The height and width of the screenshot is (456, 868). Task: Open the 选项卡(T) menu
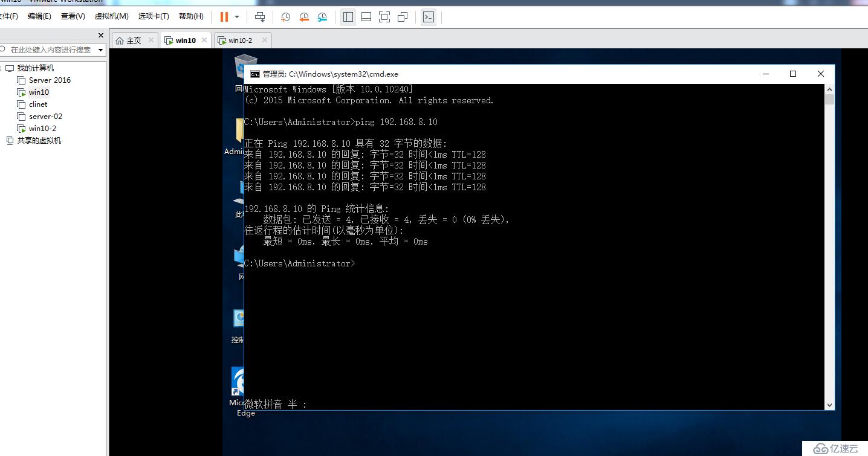(154, 16)
